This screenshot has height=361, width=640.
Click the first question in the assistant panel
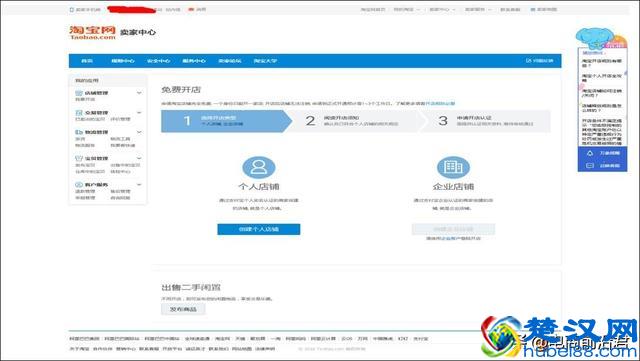(x=602, y=63)
